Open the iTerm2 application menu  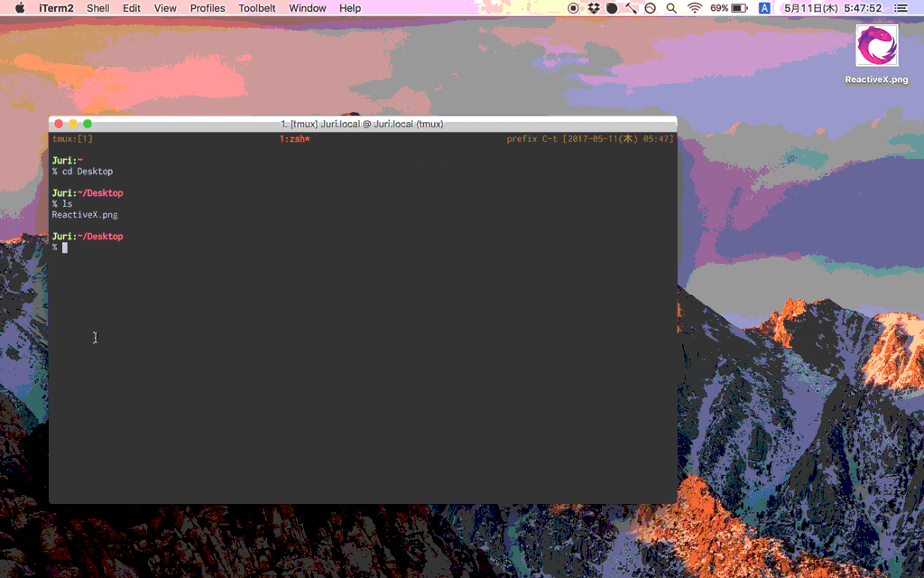pos(57,8)
